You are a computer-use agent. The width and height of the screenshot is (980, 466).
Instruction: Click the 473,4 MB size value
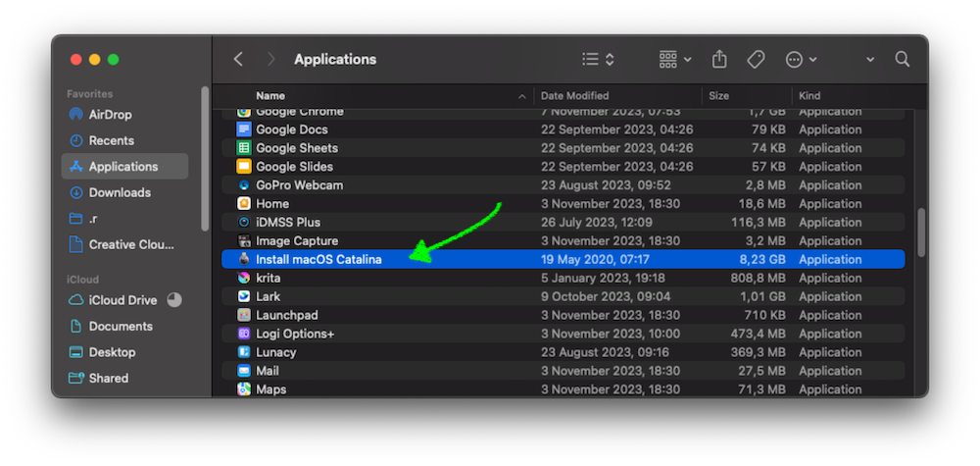[759, 334]
